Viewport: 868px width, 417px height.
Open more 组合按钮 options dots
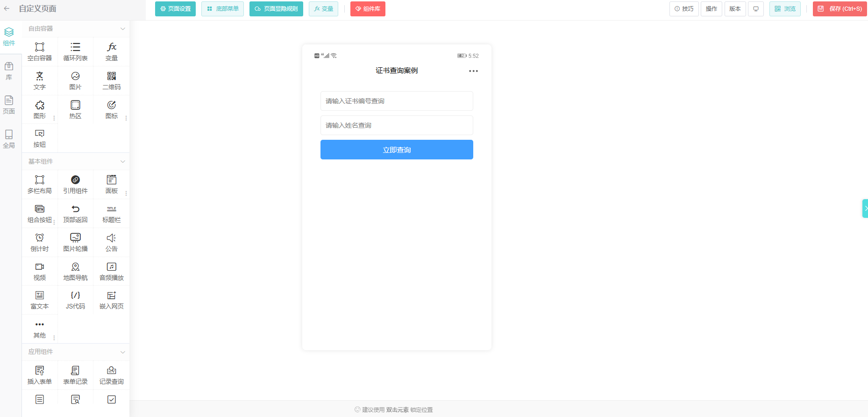point(54,222)
